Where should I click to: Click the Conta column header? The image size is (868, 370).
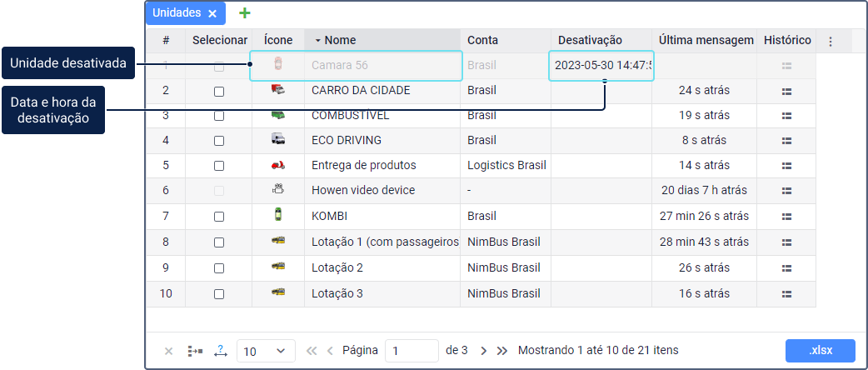pos(483,40)
